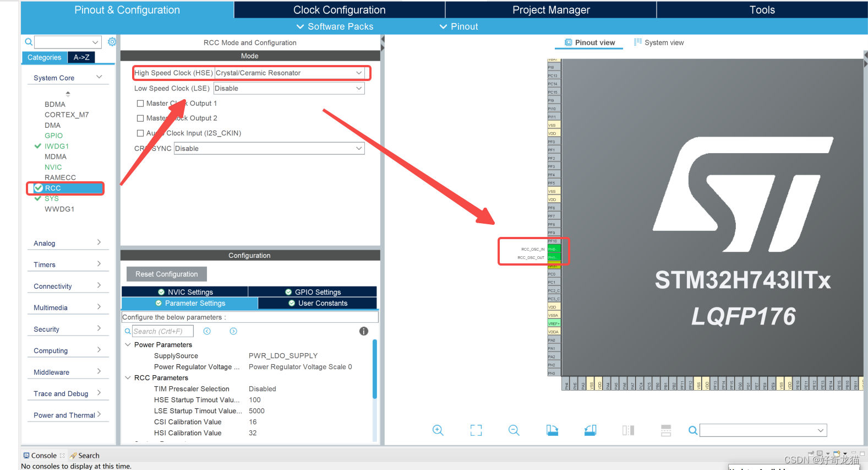Screen dimensions: 868x470
Task: Open the GPIO Settings tab
Action: pyautogui.click(x=313, y=292)
